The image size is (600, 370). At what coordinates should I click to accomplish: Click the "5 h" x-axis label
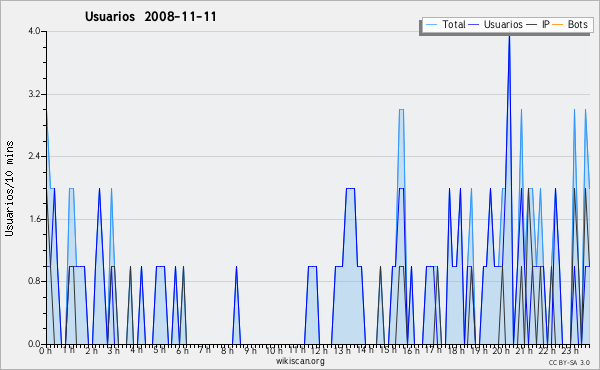tap(159, 350)
